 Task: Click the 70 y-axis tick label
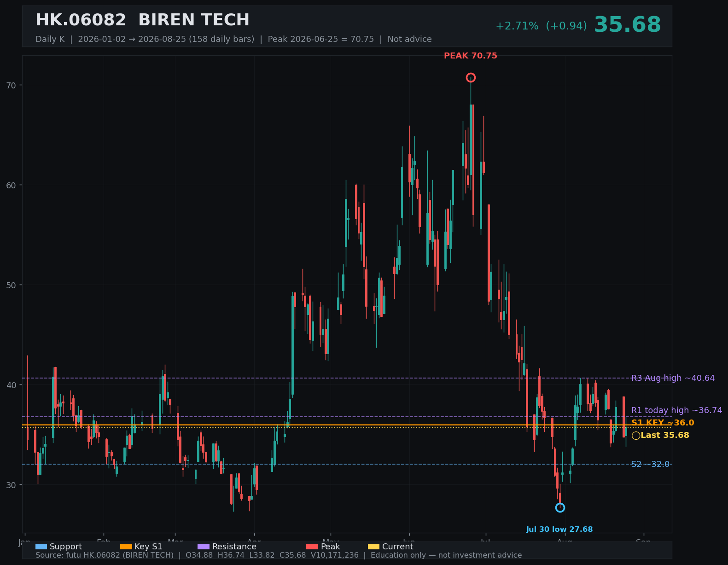pos(11,85)
